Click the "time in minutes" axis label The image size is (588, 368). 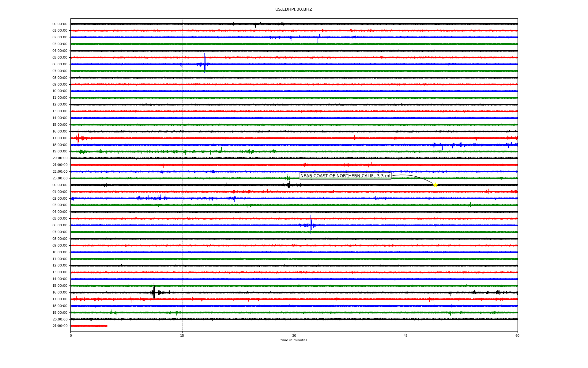point(294,340)
